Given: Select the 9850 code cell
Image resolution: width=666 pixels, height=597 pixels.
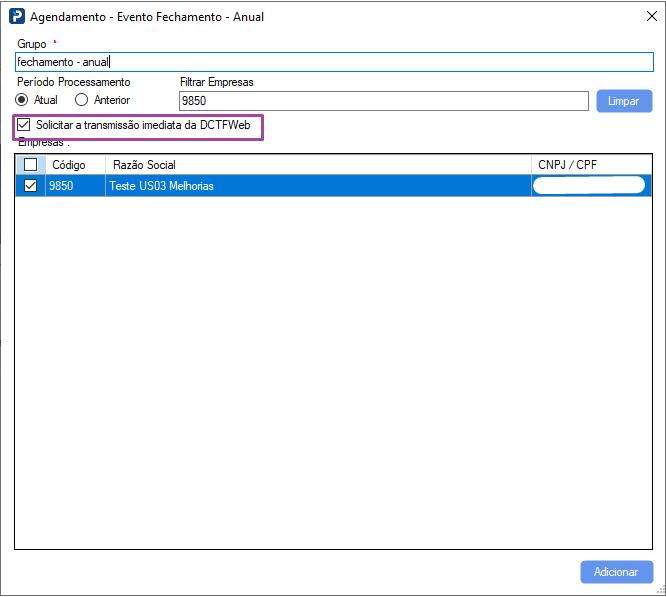Looking at the screenshot, I should point(62,186).
